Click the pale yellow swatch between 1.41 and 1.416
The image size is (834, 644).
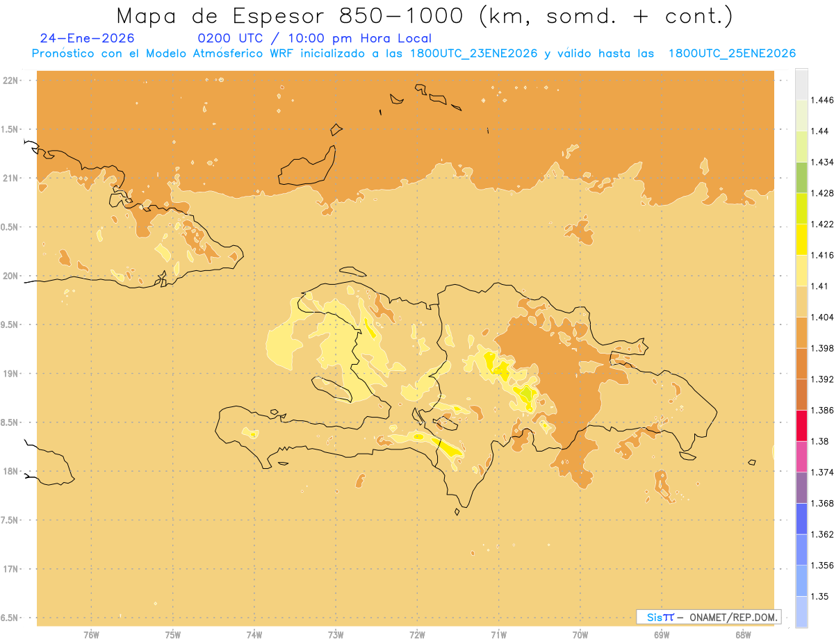point(801,270)
